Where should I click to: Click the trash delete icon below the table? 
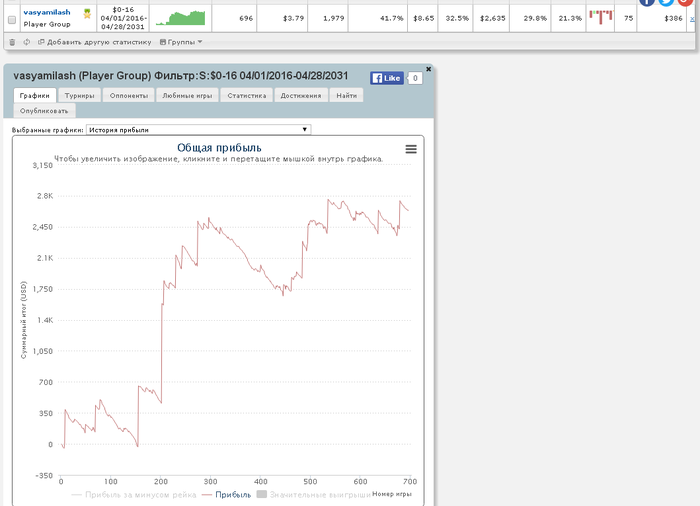[x=12, y=42]
